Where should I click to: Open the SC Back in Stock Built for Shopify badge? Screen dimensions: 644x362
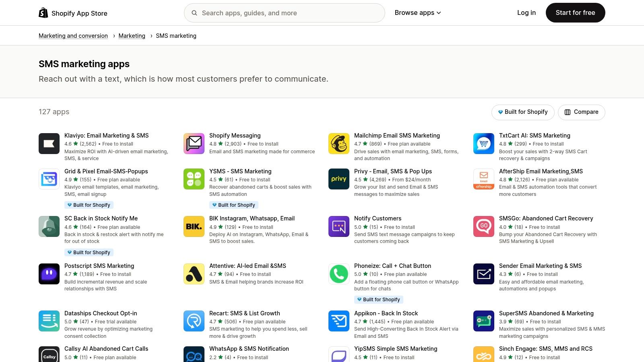(x=89, y=252)
